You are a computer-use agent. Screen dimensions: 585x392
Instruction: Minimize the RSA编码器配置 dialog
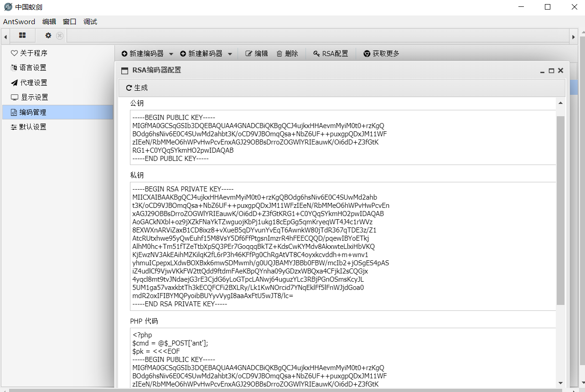pyautogui.click(x=543, y=71)
